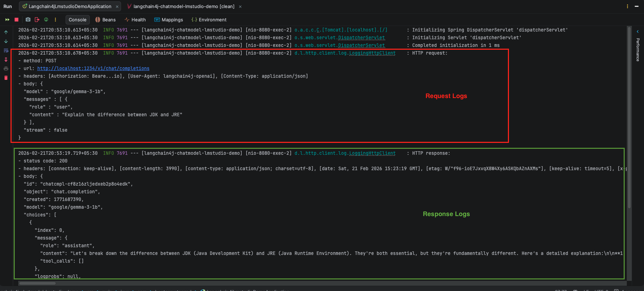The image size is (644, 291).
Task: Click the "logprobs": null line
Action: tap(58, 276)
